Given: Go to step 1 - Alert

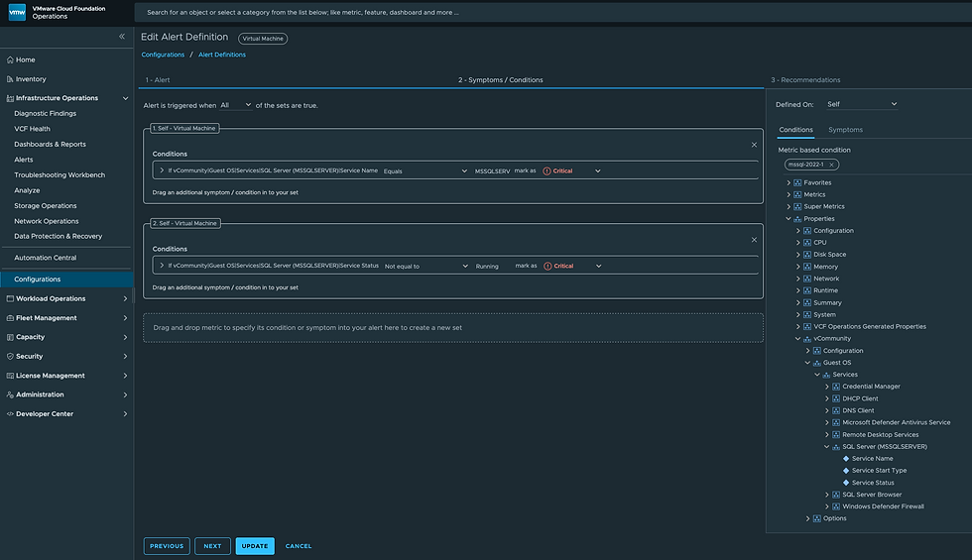Looking at the screenshot, I should click(158, 80).
